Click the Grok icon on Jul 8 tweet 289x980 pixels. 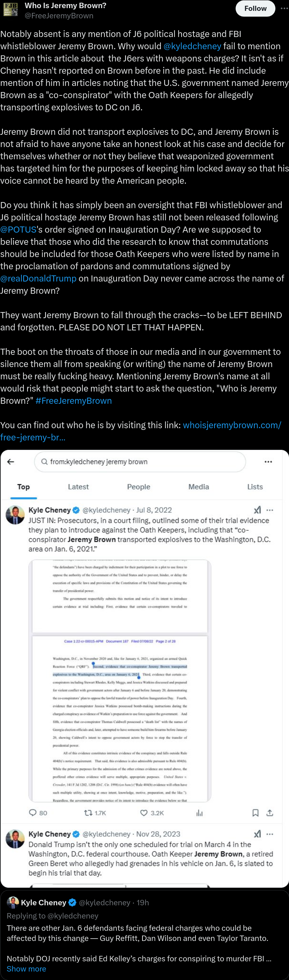[257, 510]
